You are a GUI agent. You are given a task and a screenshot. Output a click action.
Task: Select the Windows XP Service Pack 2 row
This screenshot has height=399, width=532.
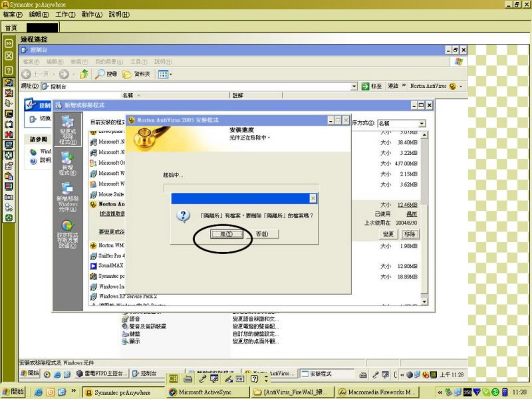pyautogui.click(x=124, y=296)
